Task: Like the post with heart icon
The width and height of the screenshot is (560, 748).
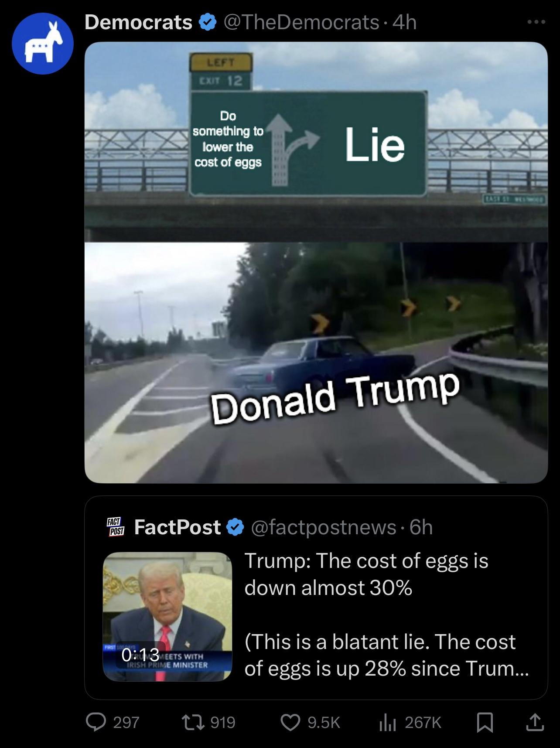Action: click(x=290, y=722)
